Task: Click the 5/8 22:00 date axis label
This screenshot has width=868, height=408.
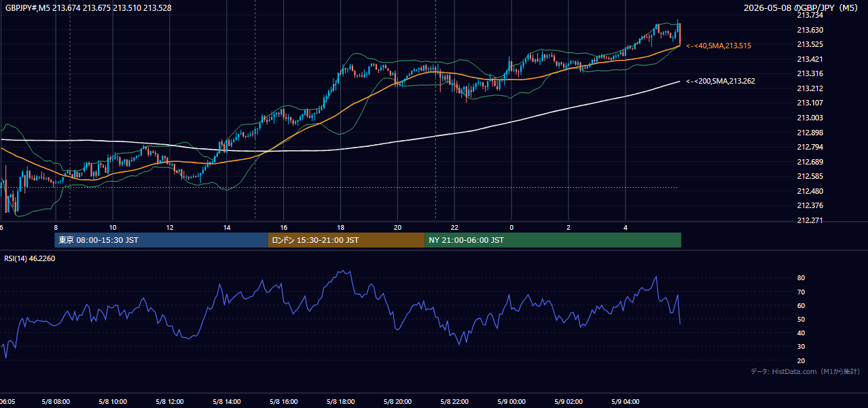Action: tap(454, 402)
